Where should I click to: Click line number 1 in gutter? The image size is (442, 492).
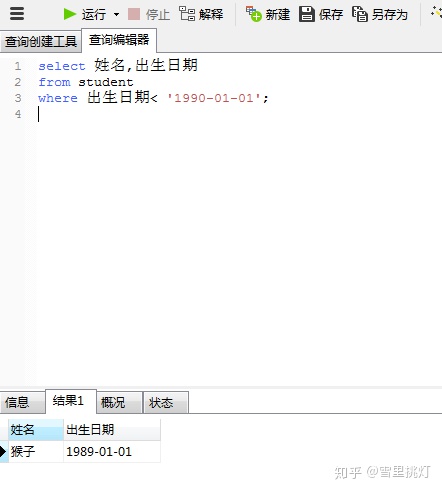coord(18,66)
